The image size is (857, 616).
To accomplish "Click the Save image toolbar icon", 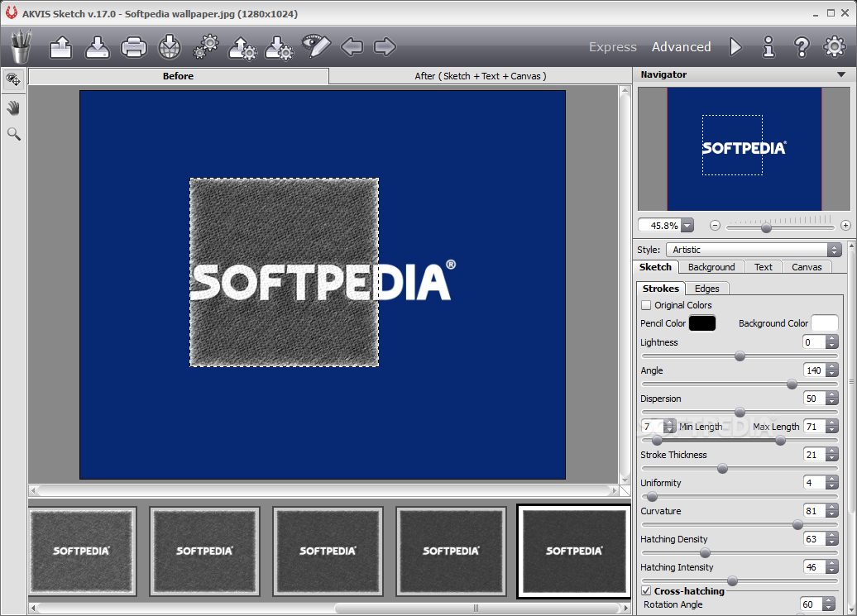I will (x=98, y=47).
